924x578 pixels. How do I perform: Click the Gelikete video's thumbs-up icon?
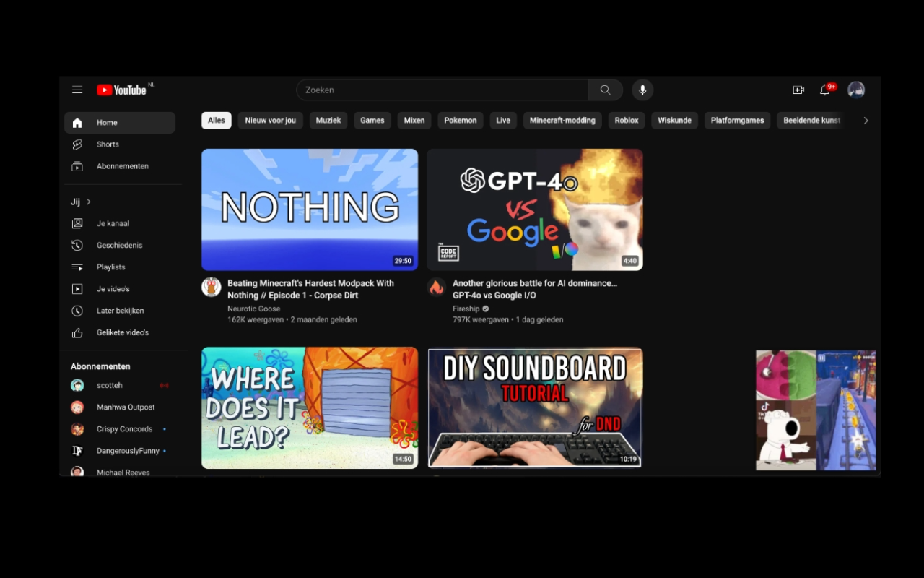tap(77, 332)
